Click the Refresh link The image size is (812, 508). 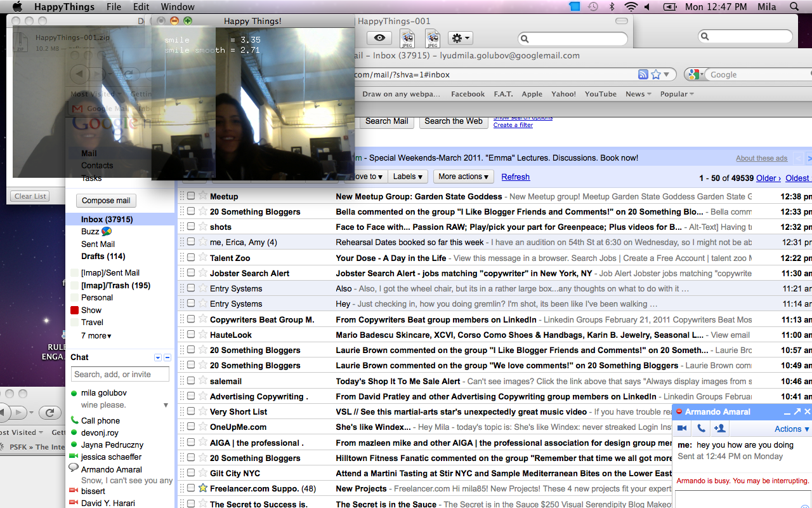point(515,177)
